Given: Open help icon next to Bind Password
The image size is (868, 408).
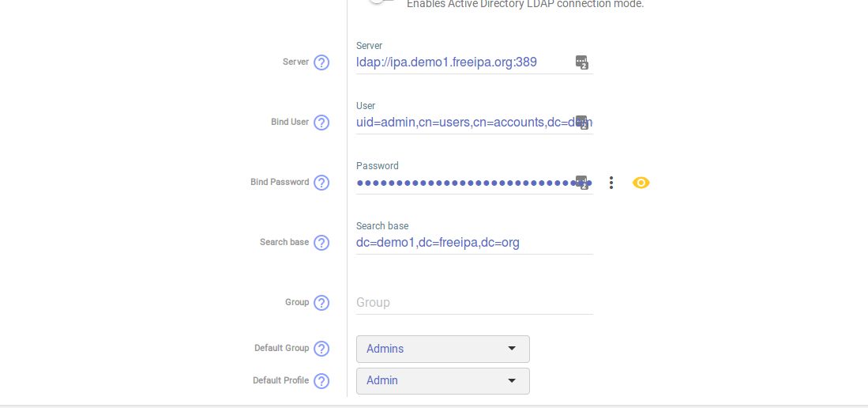Looking at the screenshot, I should [321, 183].
